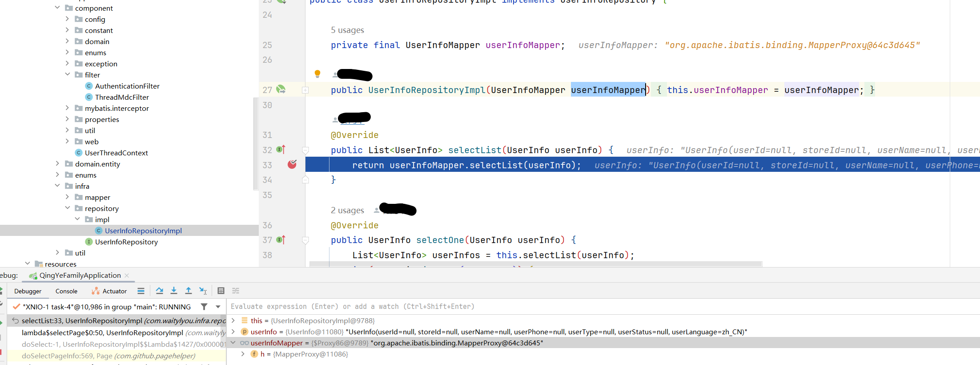The width and height of the screenshot is (980, 365).
Task: Click line number 38 in the gutter
Action: point(267,255)
